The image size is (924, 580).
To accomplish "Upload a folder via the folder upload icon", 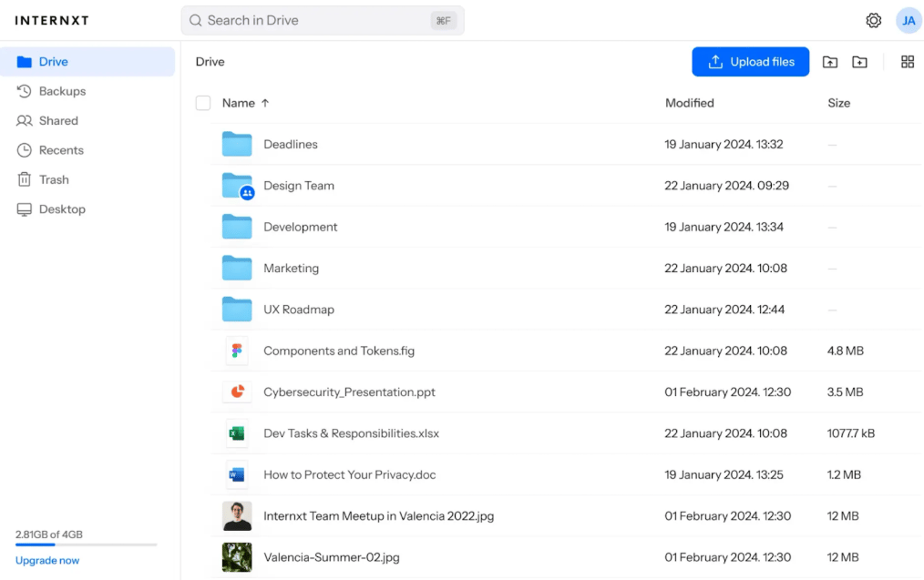I will point(830,61).
